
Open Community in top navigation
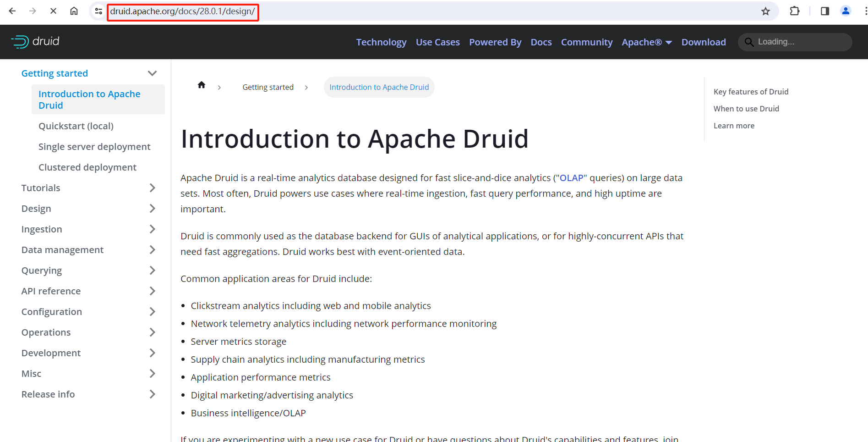[x=587, y=42]
